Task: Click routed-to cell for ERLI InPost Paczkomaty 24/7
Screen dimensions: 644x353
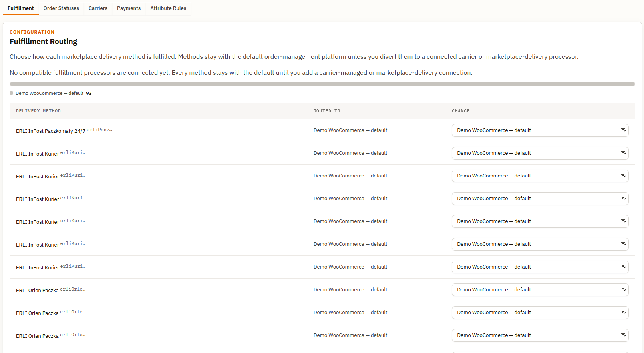Action: 350,130
